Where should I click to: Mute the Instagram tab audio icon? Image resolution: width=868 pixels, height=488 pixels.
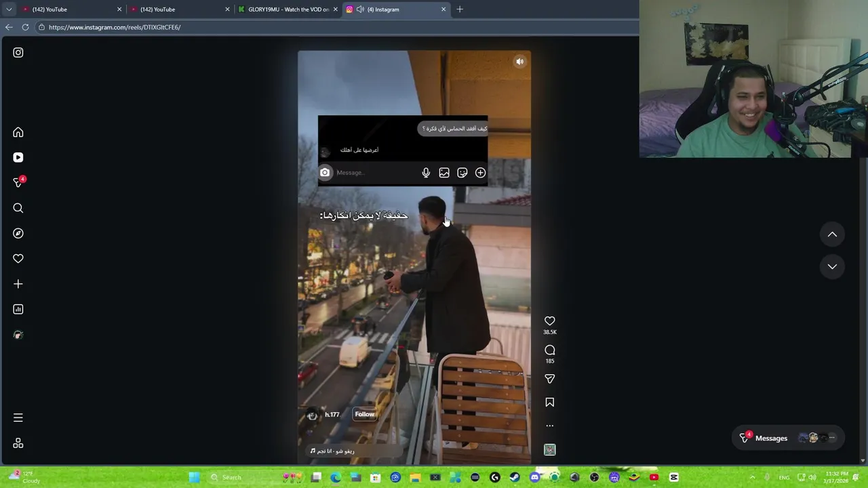click(359, 9)
